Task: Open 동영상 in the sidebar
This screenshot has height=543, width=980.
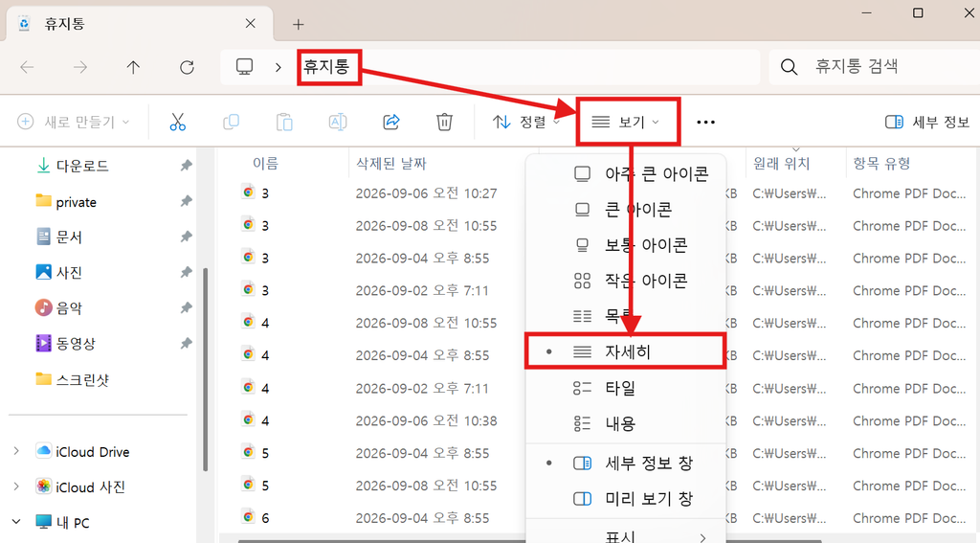Action: tap(66, 344)
